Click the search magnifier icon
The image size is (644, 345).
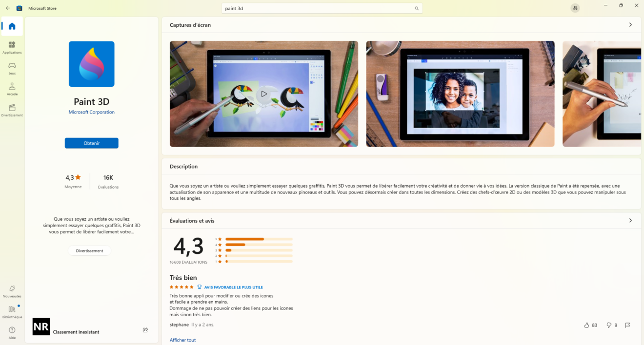(x=417, y=8)
